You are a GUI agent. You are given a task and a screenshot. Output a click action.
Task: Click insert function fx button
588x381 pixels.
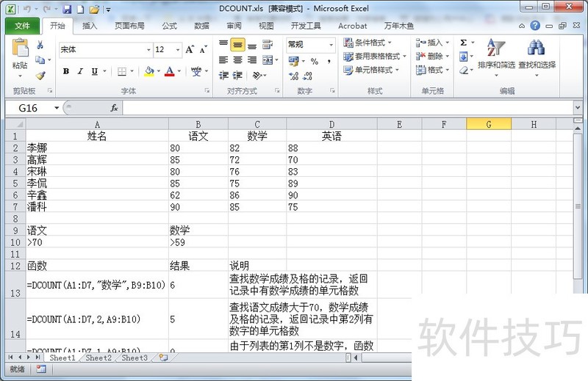coord(114,108)
